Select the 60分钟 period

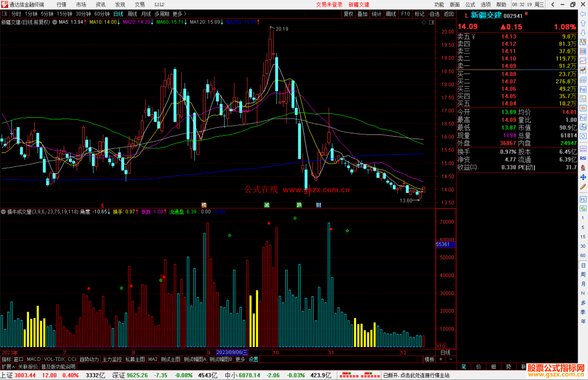102,14
